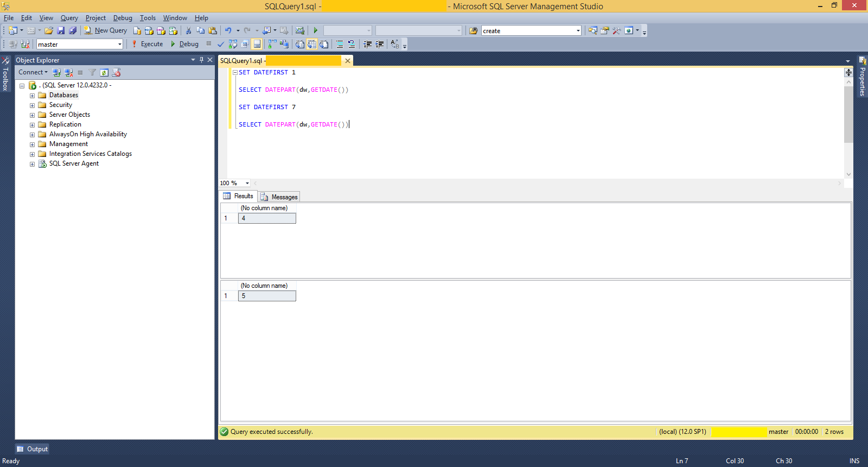Click the Execute button
This screenshot has width=868, height=467.
[x=147, y=44]
